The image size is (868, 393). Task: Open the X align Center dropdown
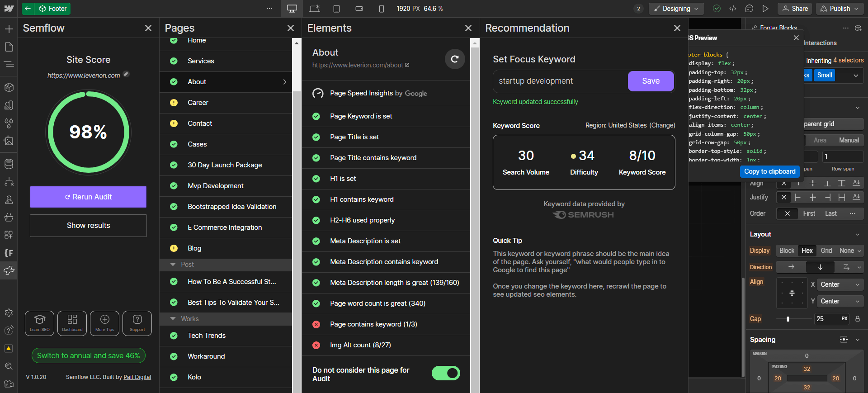click(840, 284)
